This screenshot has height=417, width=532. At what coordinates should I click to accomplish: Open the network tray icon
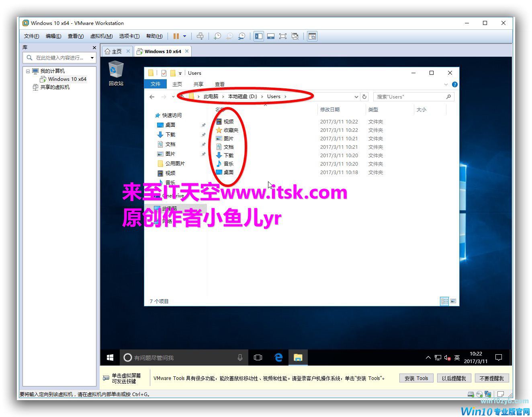[438, 357]
